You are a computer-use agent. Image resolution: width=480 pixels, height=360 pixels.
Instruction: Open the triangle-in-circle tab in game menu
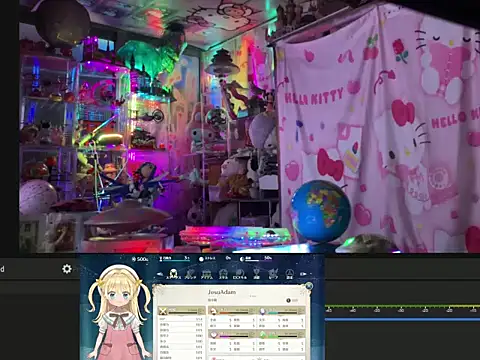289,274
